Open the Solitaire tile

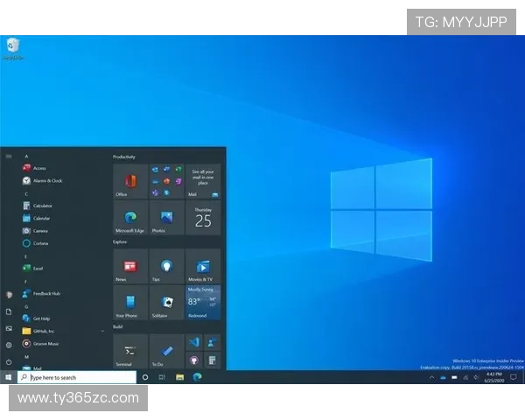coord(166,302)
